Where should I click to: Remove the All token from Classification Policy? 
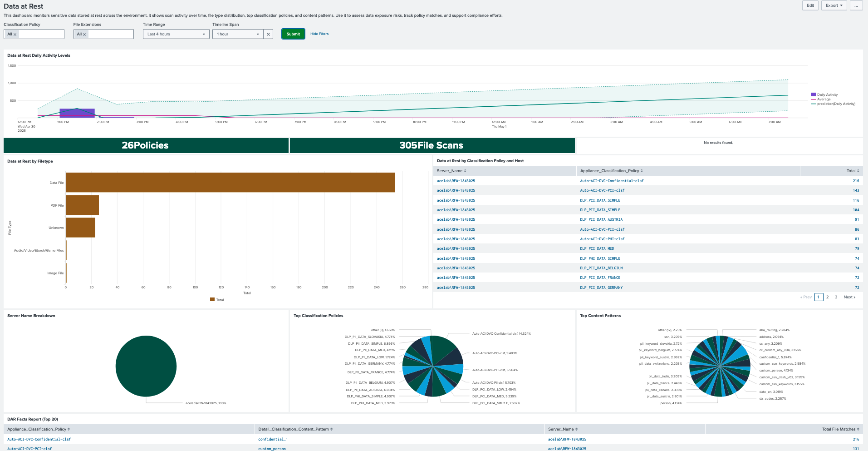pyautogui.click(x=15, y=35)
